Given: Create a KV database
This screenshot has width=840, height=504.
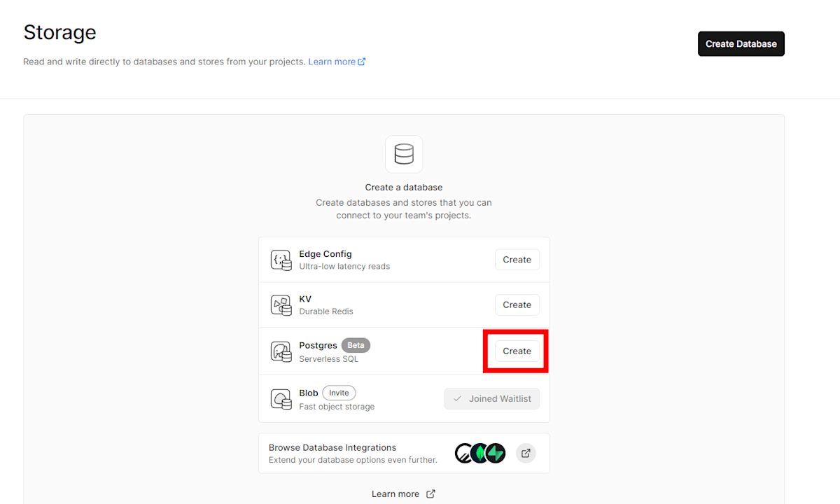Looking at the screenshot, I should click(517, 304).
